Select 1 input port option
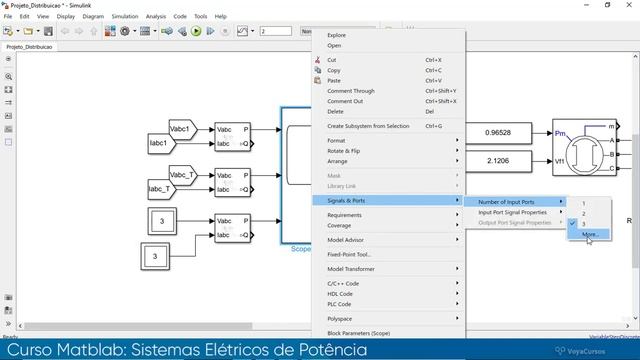 (589, 203)
